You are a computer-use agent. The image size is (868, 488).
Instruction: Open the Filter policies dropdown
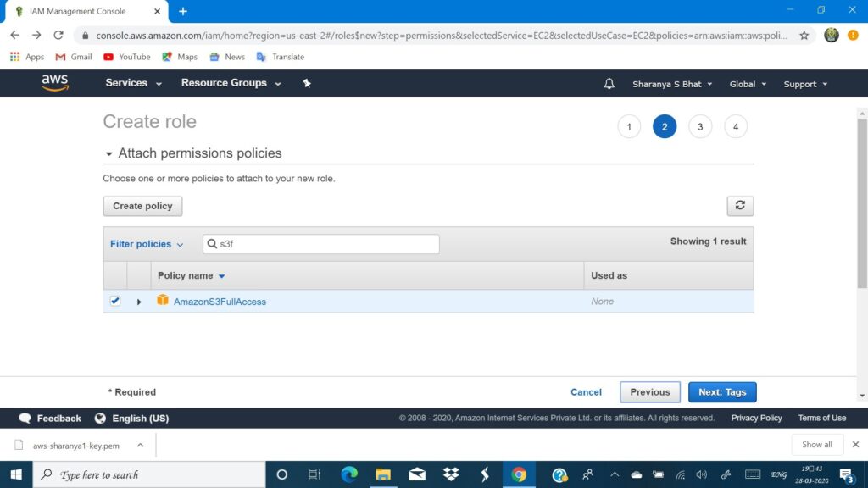tap(147, 244)
